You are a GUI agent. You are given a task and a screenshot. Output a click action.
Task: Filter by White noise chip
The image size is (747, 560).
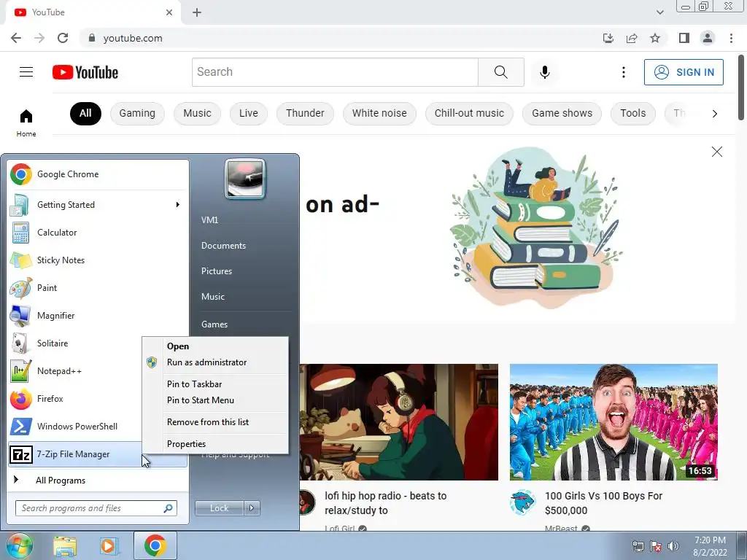[379, 113]
